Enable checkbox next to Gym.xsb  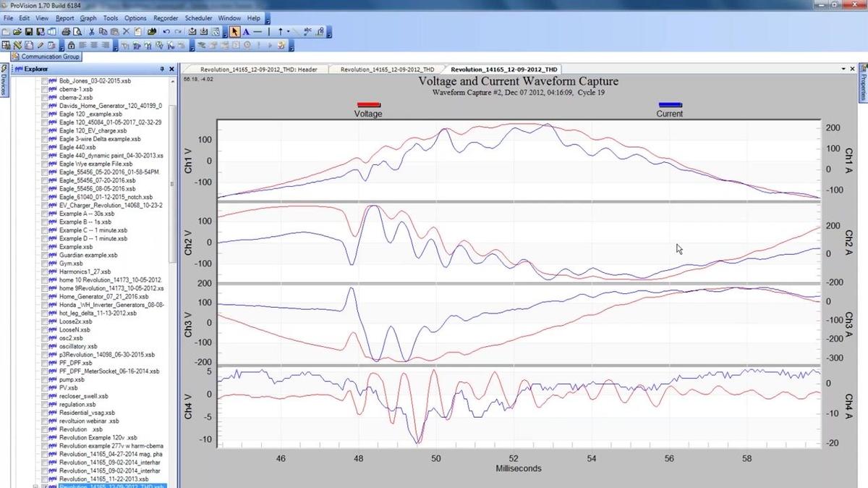45,264
